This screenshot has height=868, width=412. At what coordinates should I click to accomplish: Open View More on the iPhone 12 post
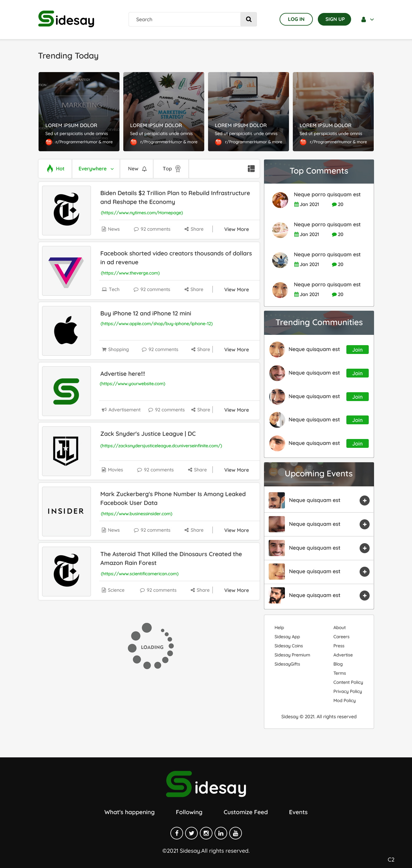click(237, 350)
